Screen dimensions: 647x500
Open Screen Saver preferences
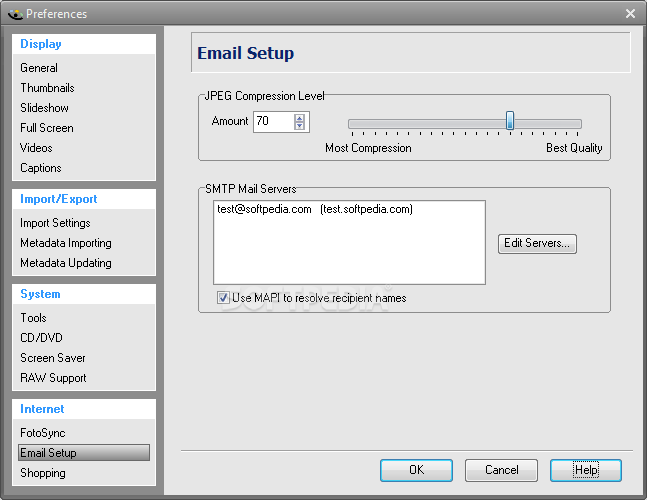pos(53,358)
